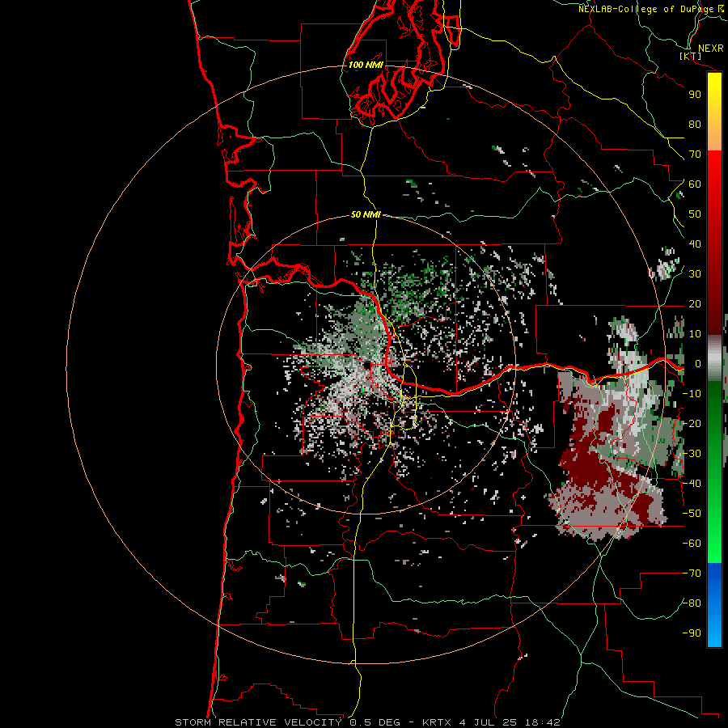
Task: Select the "-40" value on velocity scale
Action: tap(692, 484)
